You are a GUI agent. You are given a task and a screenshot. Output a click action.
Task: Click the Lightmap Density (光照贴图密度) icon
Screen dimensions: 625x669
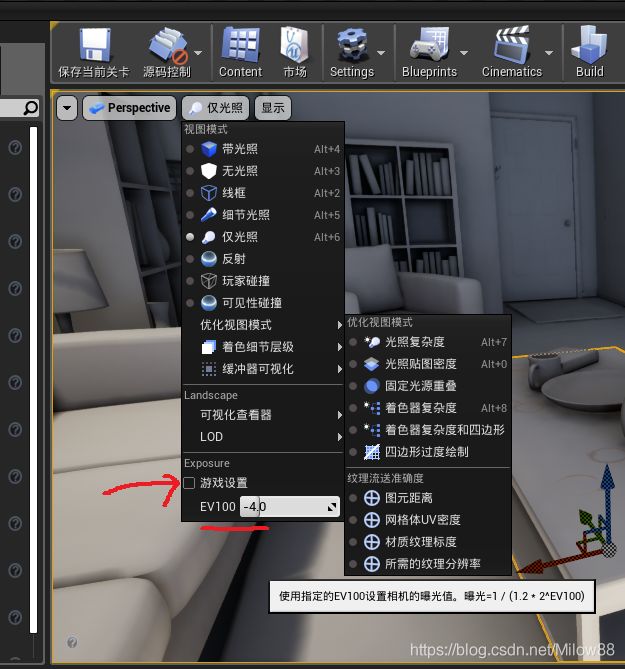pos(372,364)
